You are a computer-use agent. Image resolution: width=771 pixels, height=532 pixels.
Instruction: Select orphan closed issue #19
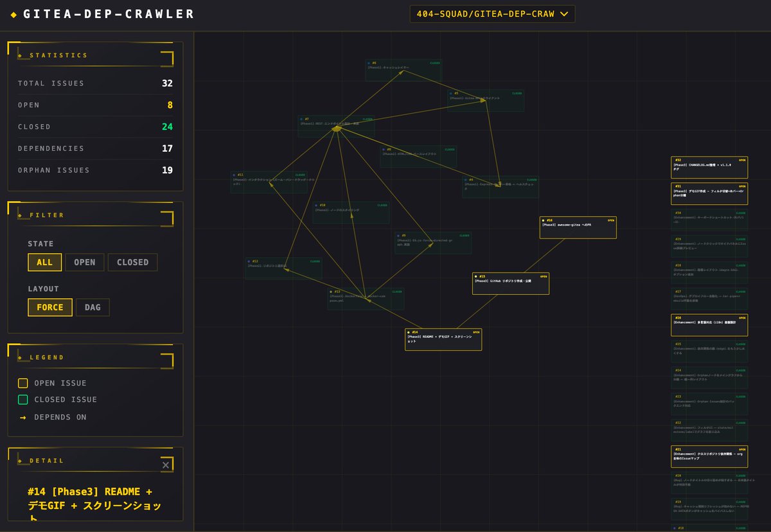[709, 510]
